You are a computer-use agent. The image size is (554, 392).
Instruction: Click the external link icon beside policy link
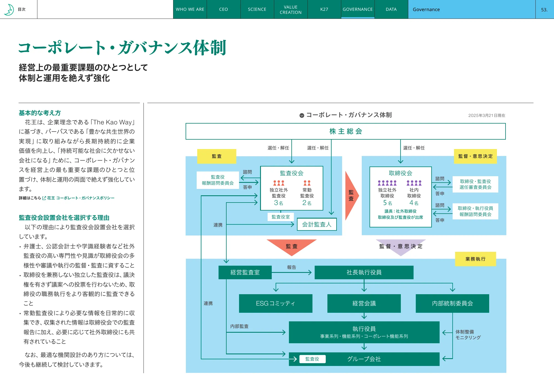coord(44,198)
